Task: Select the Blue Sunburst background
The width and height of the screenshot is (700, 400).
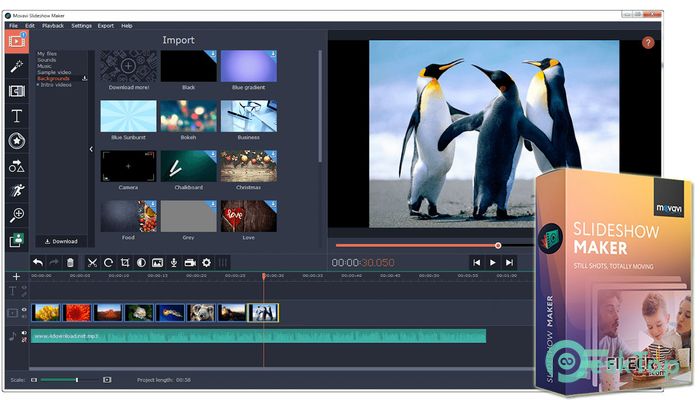Action: click(129, 116)
